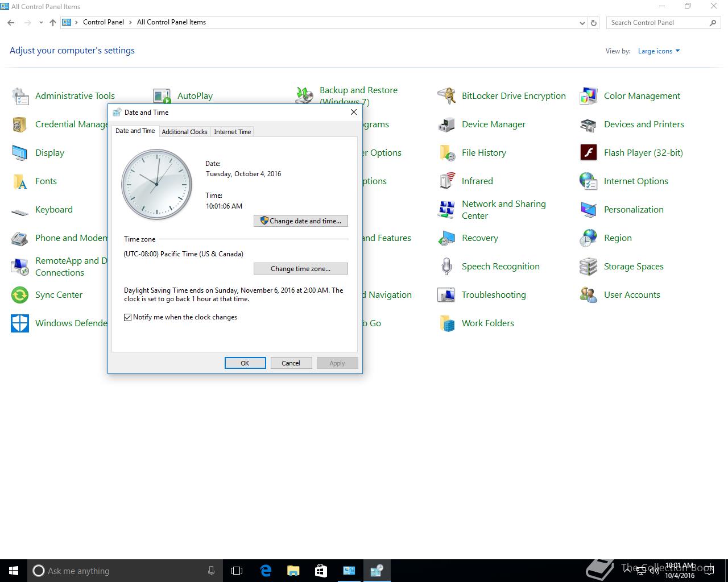Open the Fonts icon
Image resolution: width=728 pixels, height=582 pixels.
coord(20,181)
